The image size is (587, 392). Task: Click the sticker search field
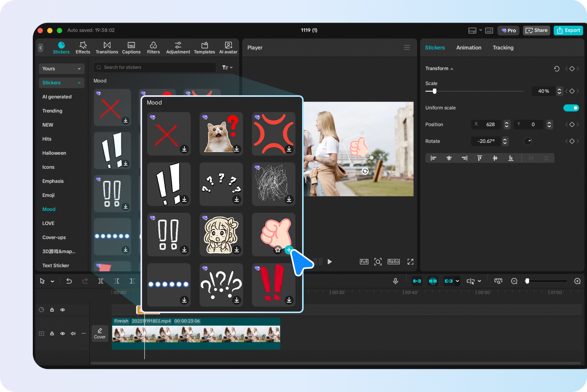click(155, 67)
